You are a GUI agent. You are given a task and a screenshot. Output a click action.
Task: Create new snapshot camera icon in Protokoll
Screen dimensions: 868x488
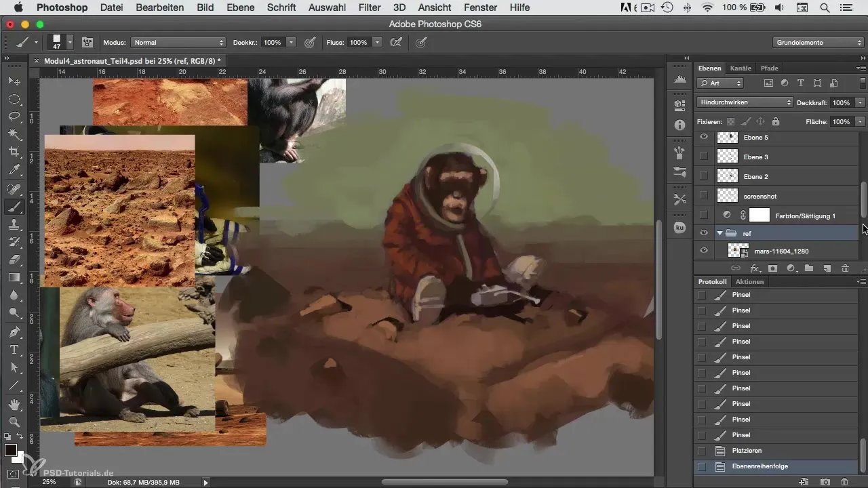(x=825, y=481)
